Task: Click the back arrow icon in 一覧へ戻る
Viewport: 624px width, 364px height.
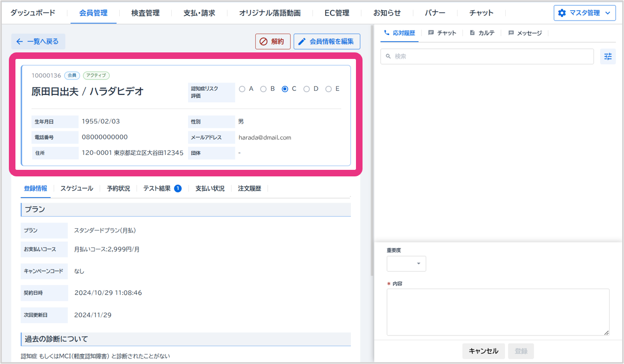Action: [x=20, y=42]
